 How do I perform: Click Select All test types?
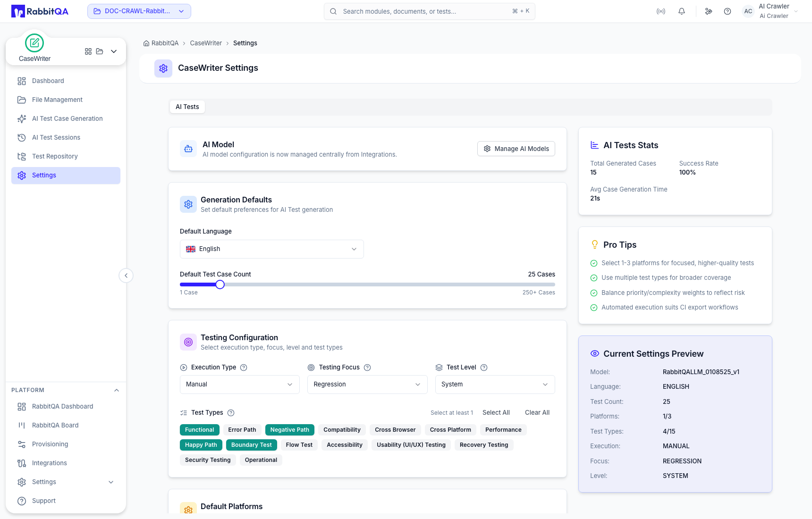point(496,413)
